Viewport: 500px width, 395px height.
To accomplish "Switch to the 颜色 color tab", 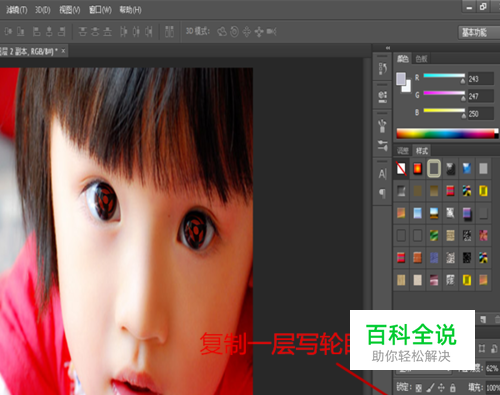I will (x=403, y=59).
